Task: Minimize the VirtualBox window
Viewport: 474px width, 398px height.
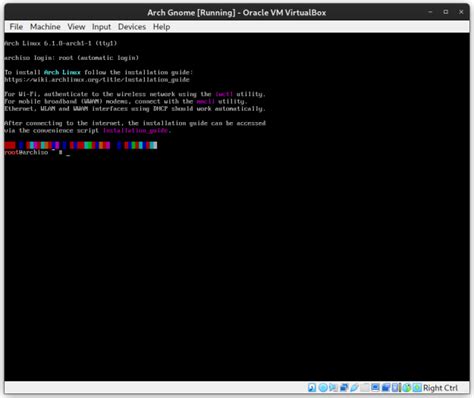Action: (430, 12)
